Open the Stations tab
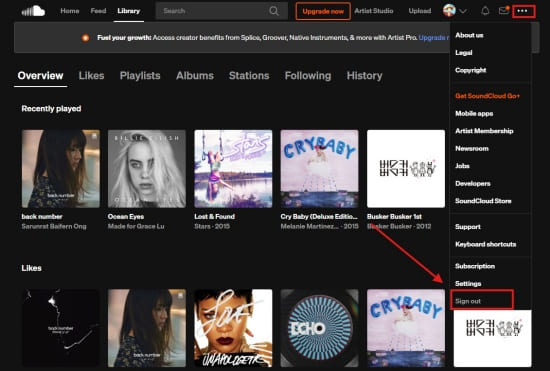The height and width of the screenshot is (371, 550). click(249, 76)
